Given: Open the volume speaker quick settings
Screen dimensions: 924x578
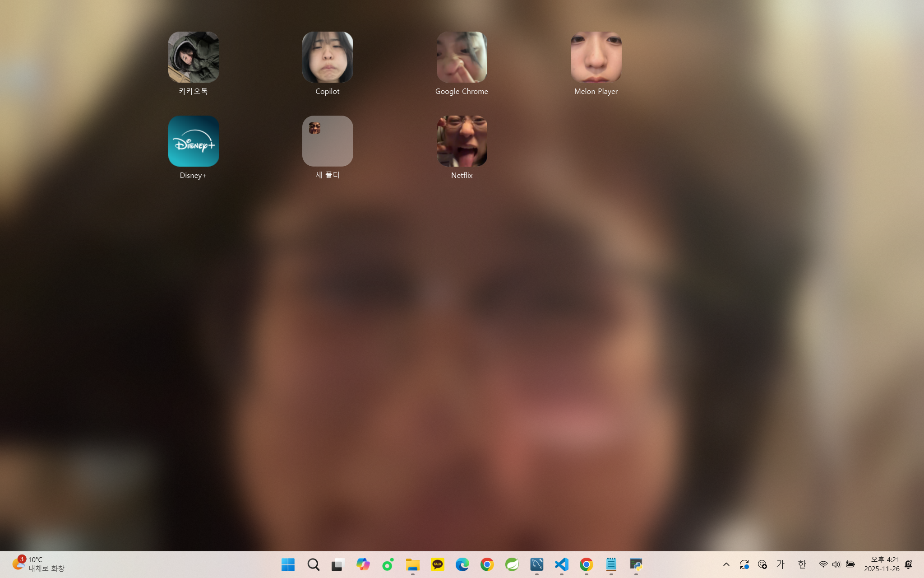Looking at the screenshot, I should [x=836, y=564].
